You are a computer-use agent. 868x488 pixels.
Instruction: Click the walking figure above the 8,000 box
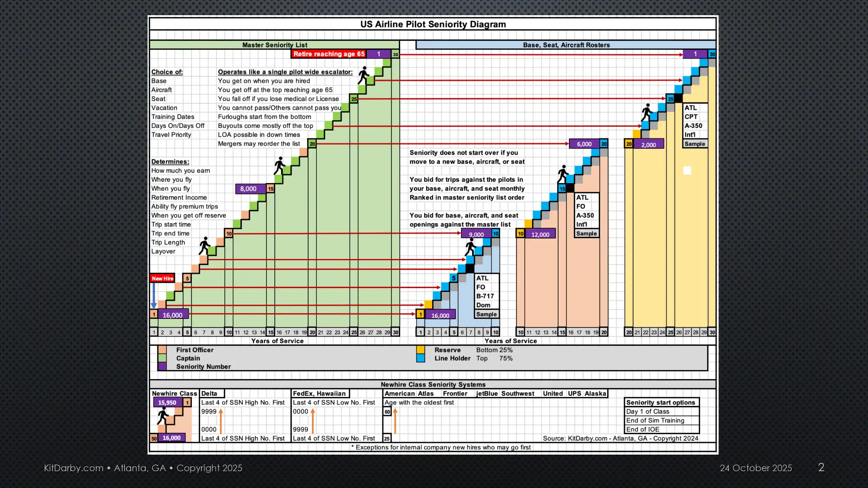coord(279,166)
